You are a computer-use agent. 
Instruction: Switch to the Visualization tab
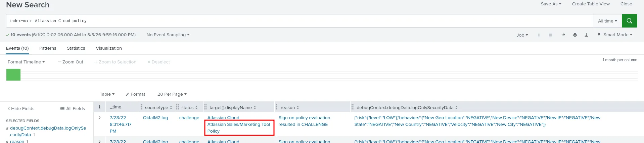point(109,48)
